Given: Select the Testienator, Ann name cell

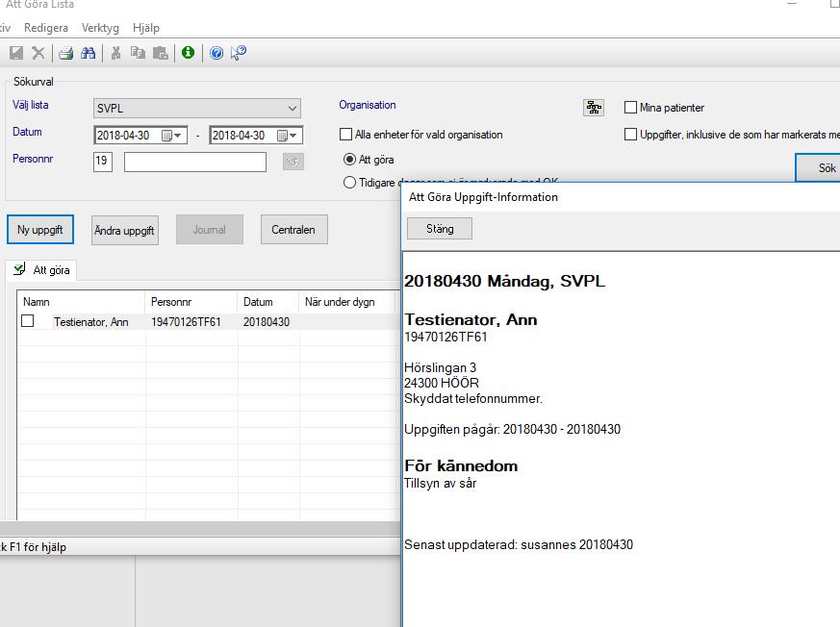Looking at the screenshot, I should (x=91, y=322).
